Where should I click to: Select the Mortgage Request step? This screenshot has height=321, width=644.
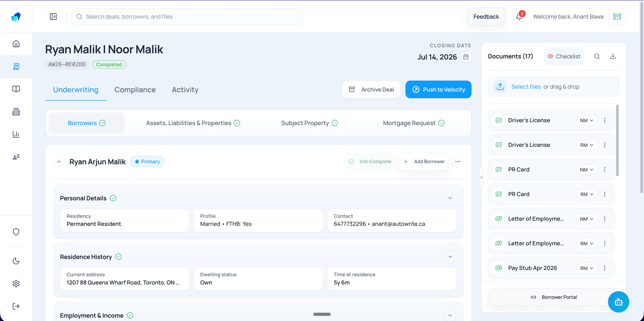click(413, 123)
